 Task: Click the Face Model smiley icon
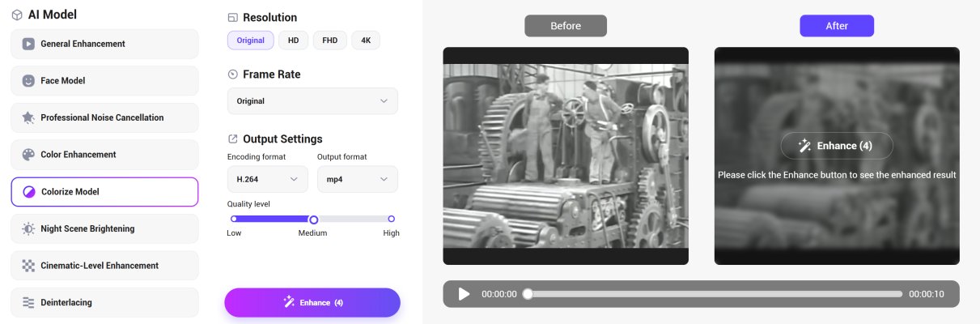(28, 81)
